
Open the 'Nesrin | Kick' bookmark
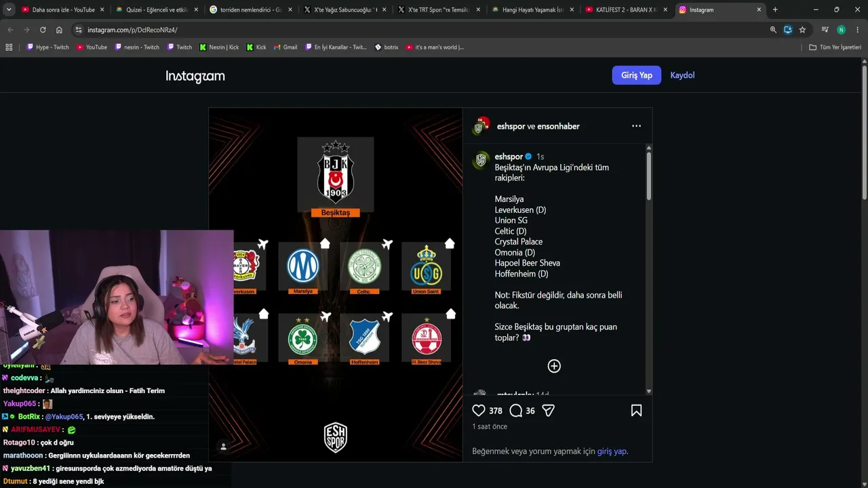click(x=219, y=47)
